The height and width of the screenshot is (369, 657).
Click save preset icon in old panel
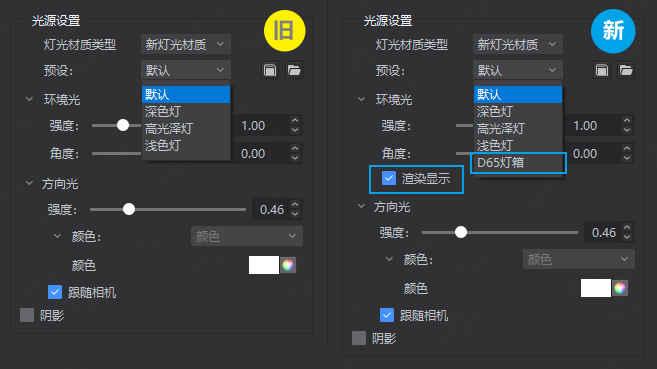tap(270, 70)
